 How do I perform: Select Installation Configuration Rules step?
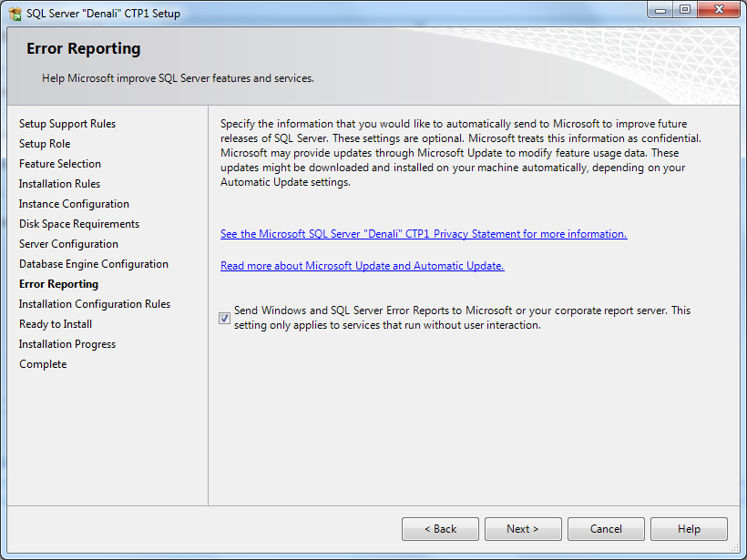95,304
